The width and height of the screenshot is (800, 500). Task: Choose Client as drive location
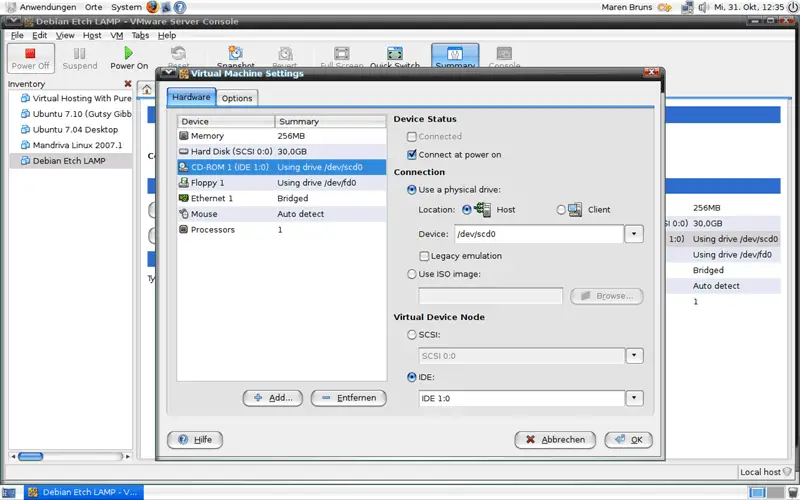[x=561, y=210]
